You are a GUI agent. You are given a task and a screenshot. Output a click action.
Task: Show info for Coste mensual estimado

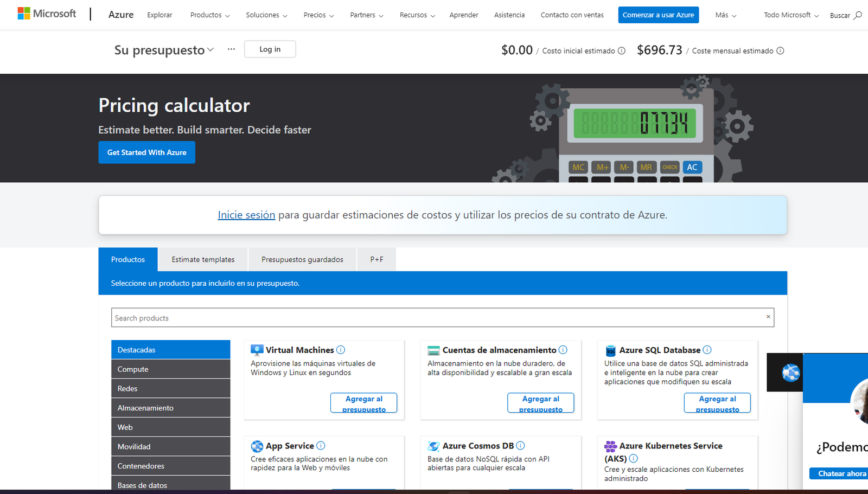[780, 51]
